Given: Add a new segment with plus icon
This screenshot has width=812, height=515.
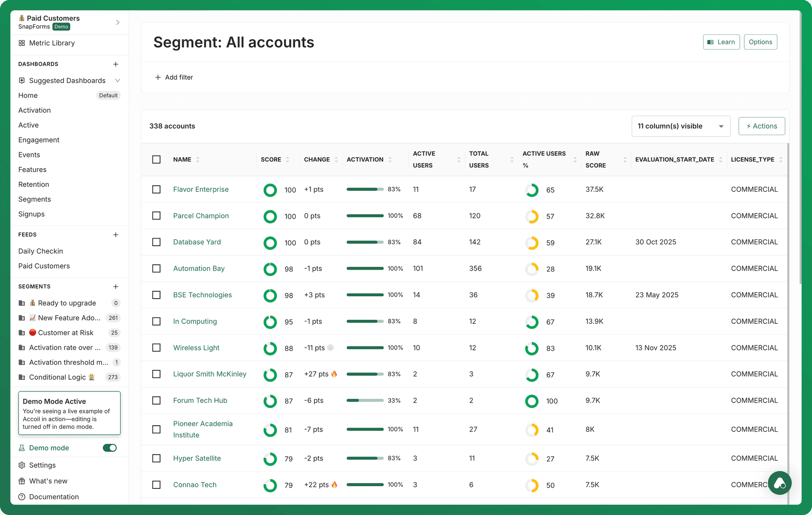Looking at the screenshot, I should pos(116,286).
